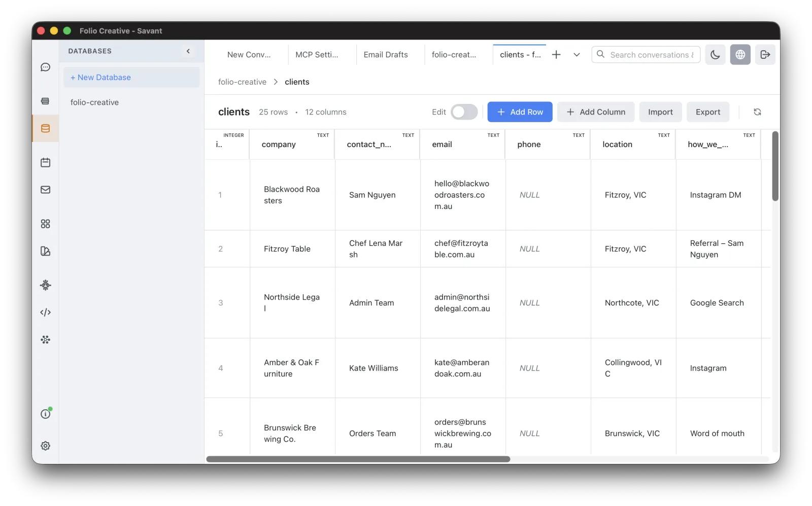Select folio-creative database in sidebar
Screen dimensions: 812x506
(131, 102)
